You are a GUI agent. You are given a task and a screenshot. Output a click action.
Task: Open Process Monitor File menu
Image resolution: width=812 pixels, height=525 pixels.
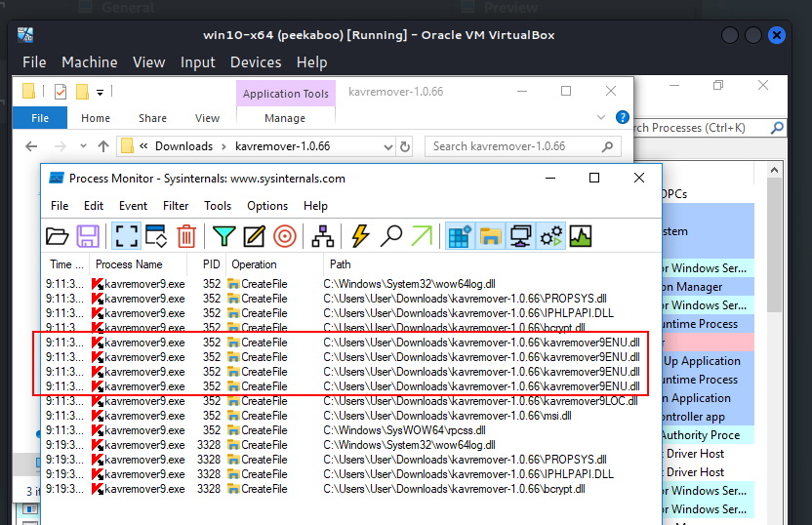(60, 206)
